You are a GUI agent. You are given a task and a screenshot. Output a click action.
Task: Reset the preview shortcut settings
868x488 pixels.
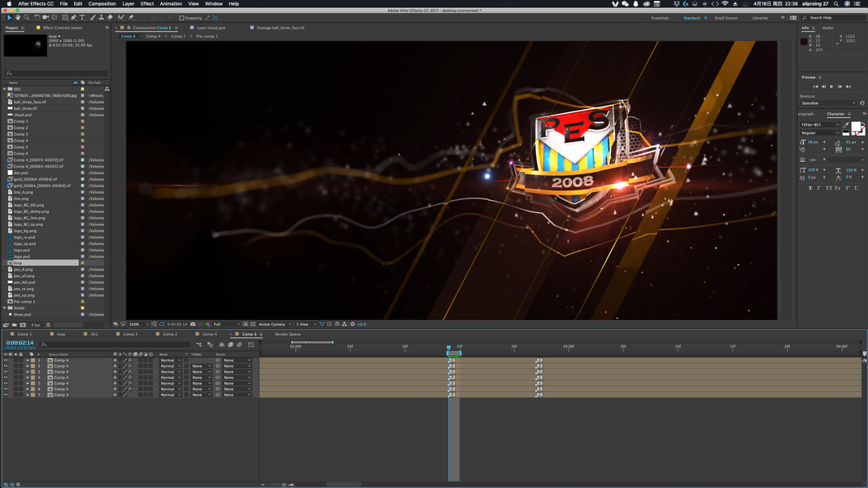(x=862, y=103)
